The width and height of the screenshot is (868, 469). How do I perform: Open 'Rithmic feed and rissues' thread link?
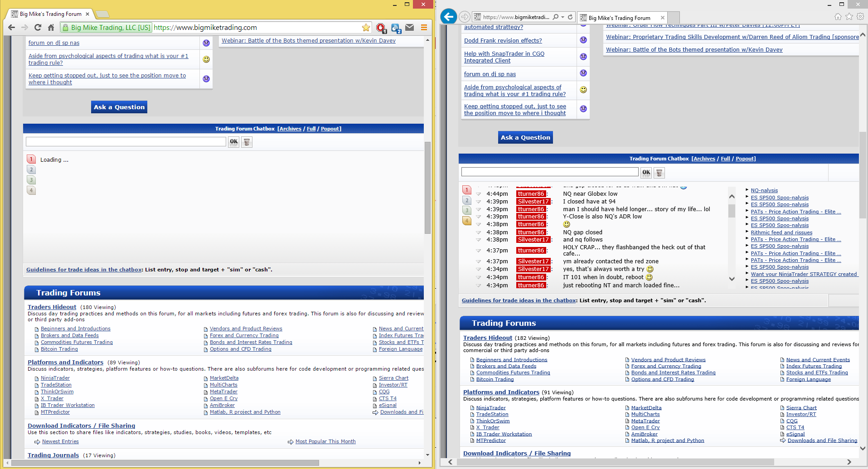tap(781, 232)
